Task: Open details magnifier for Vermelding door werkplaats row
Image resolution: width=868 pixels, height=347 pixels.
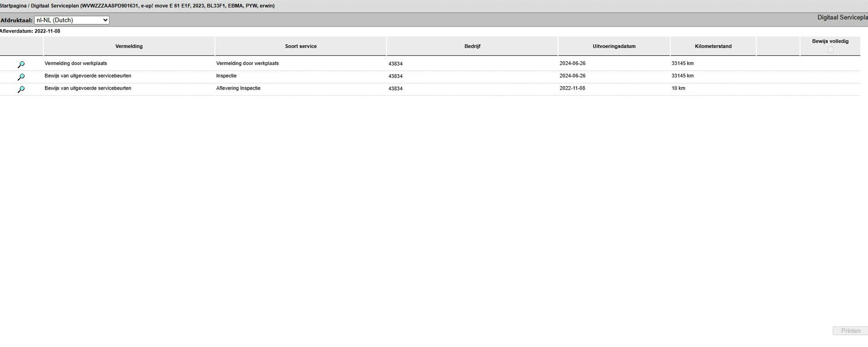Action: point(21,64)
